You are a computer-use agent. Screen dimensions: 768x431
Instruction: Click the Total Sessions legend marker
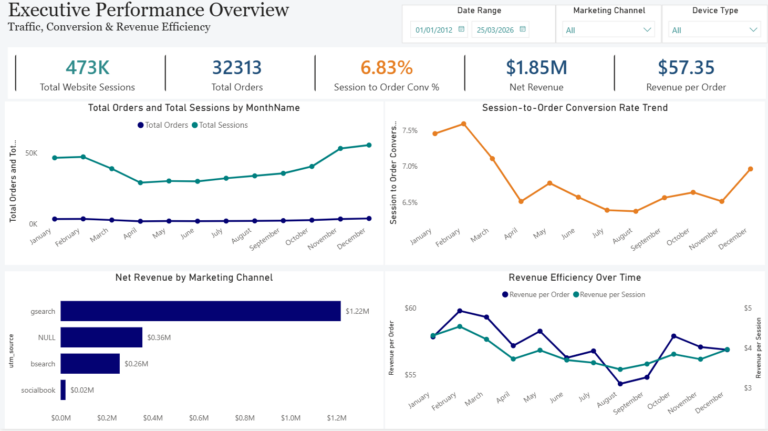point(195,125)
